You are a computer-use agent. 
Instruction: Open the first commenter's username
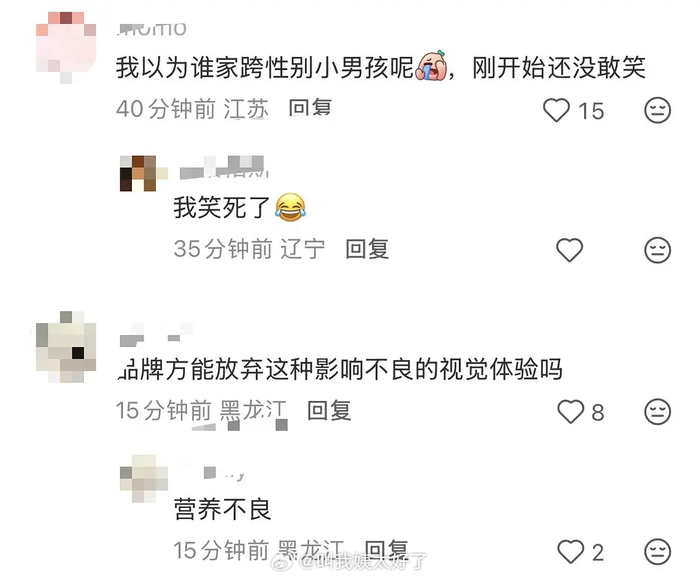pyautogui.click(x=152, y=29)
